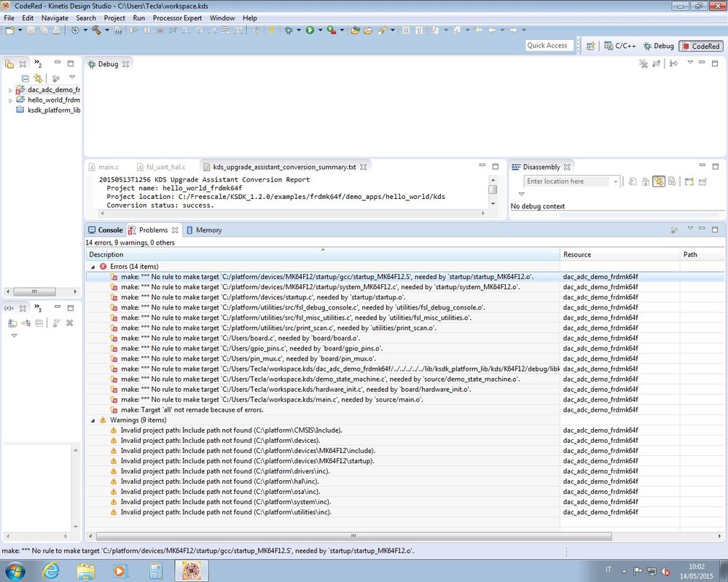Open the Debug launch dropdown arrow

299,30
